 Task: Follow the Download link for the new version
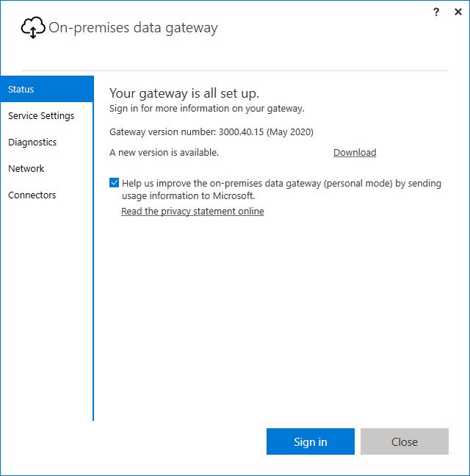coord(355,152)
